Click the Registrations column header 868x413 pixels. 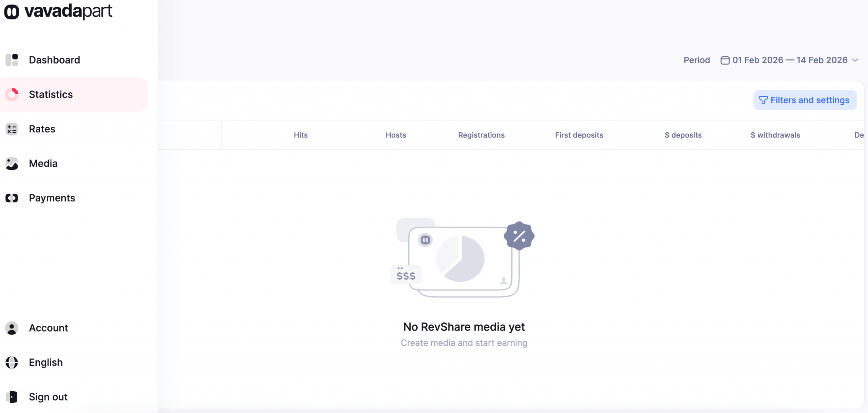(481, 135)
